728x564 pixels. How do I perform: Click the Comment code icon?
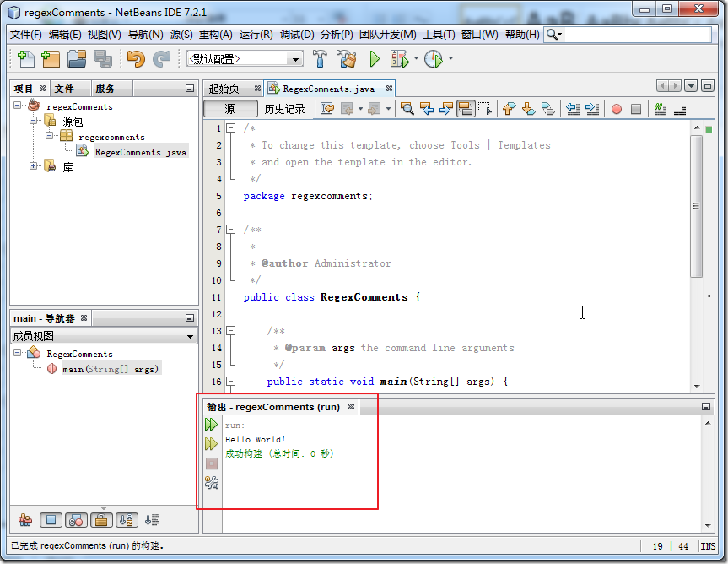tap(661, 109)
